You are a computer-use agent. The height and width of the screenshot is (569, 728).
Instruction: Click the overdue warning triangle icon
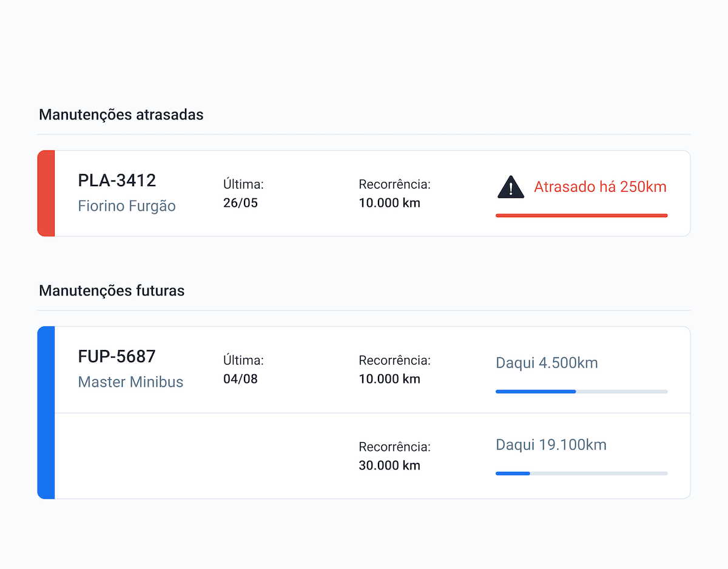(x=511, y=187)
